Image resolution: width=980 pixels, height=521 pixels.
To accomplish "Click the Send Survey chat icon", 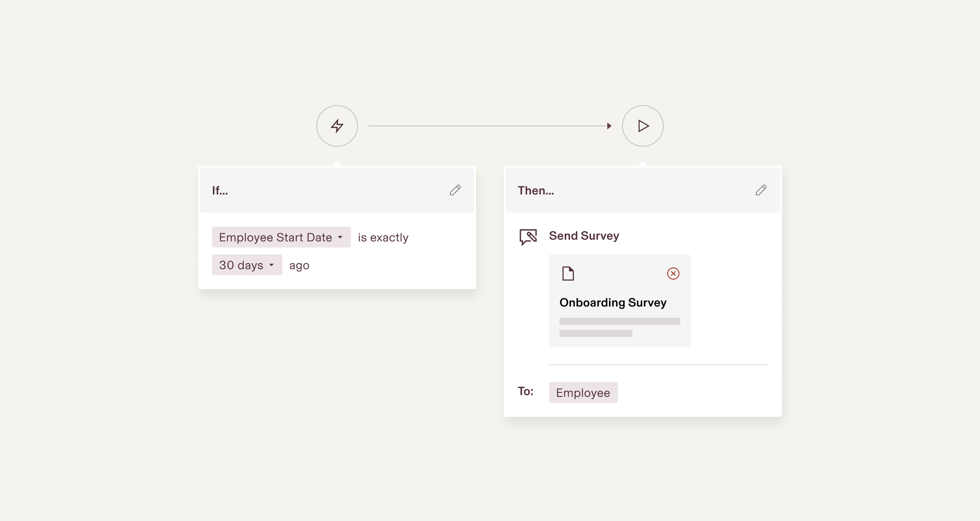I will (x=528, y=237).
